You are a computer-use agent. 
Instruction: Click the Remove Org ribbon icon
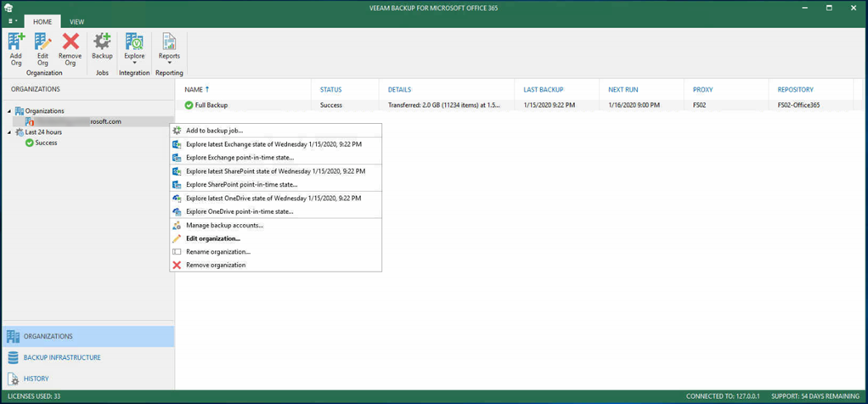click(x=70, y=49)
